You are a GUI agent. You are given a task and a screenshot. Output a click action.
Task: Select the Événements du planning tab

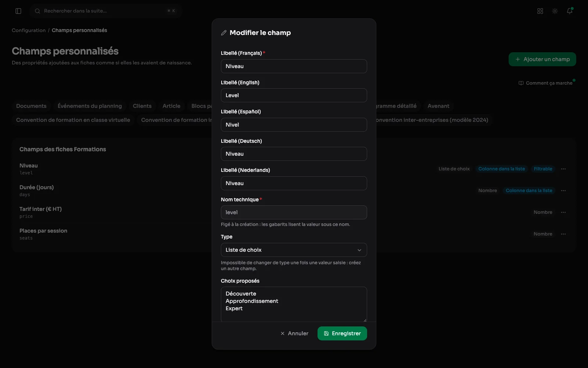pyautogui.click(x=90, y=106)
